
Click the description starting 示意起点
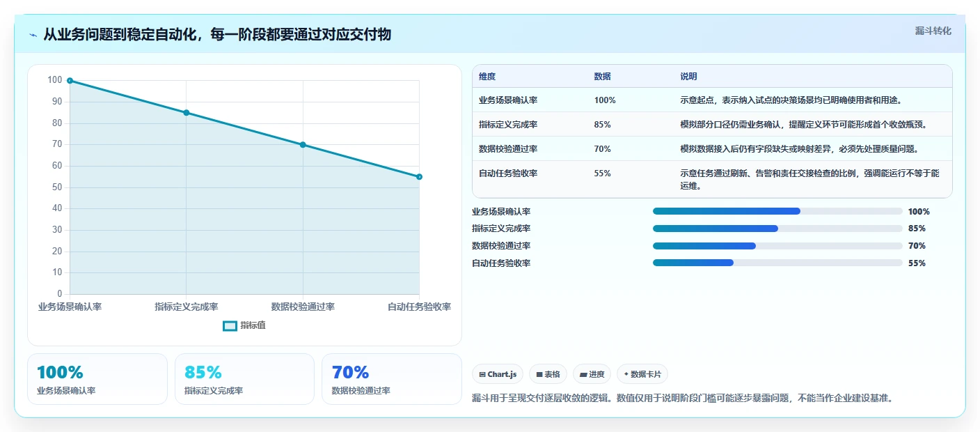[x=791, y=100]
